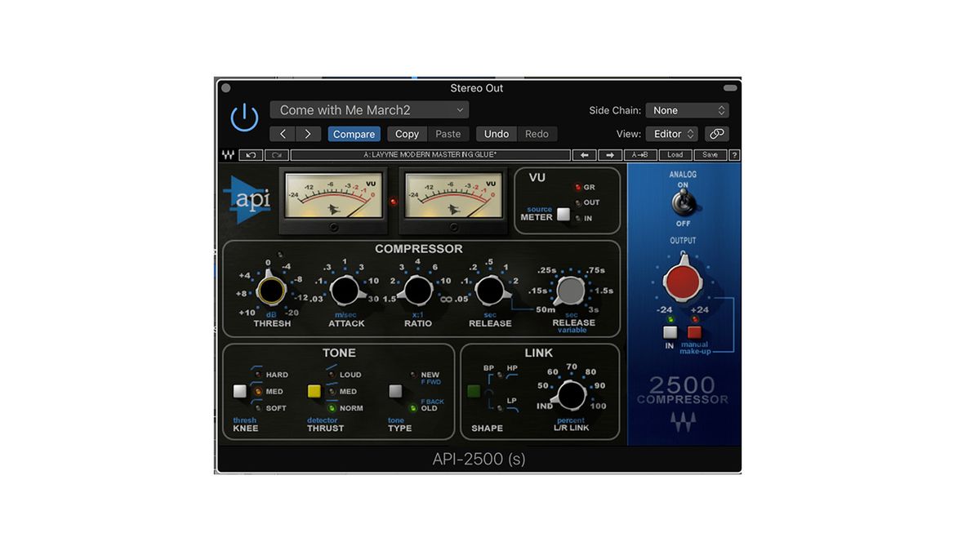Click the THRESH knob
Viewport: 980px width, 551px height.
click(x=270, y=290)
